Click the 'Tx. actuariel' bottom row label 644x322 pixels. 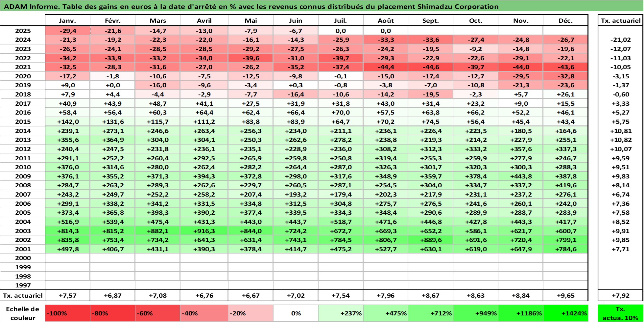[x=23, y=295]
